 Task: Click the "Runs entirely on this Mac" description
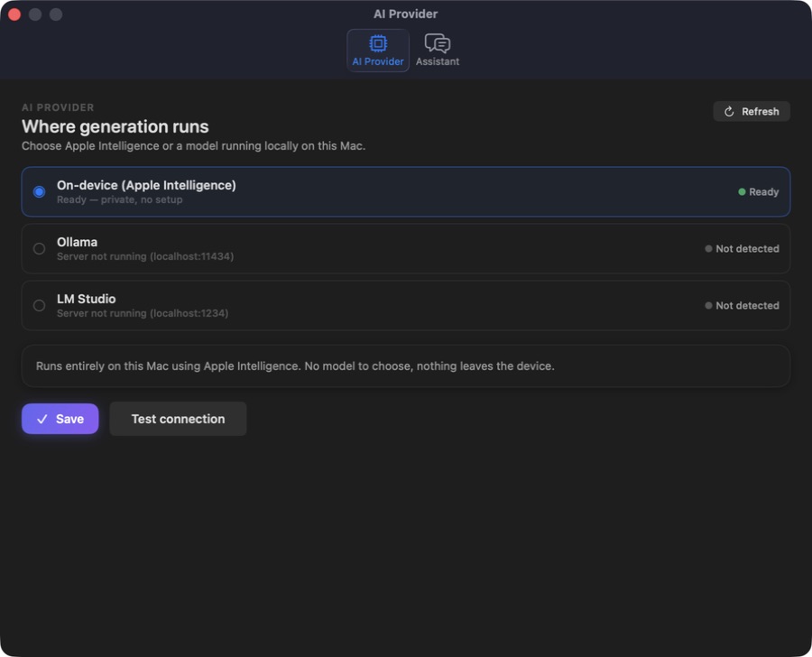tap(295, 366)
